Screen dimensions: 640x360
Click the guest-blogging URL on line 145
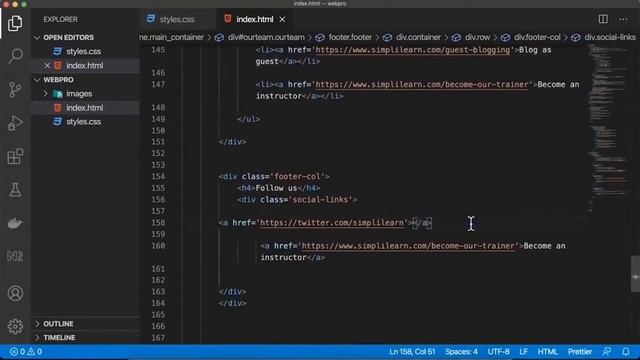pos(412,50)
